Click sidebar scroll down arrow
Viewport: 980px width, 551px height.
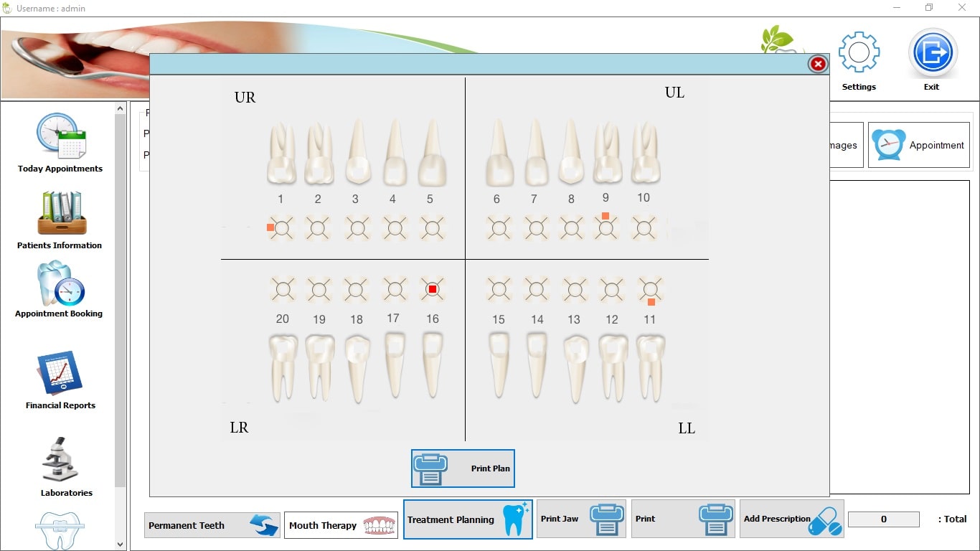[121, 545]
